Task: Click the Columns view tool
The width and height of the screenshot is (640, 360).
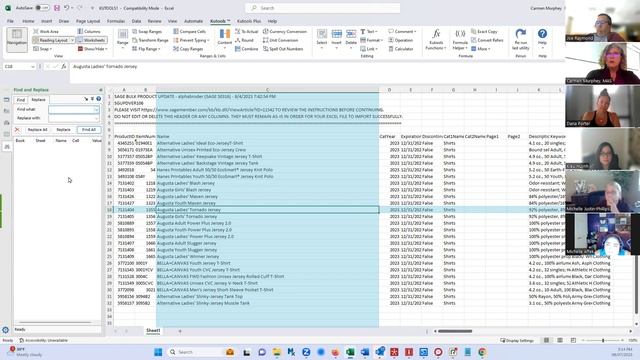Action: pos(89,31)
